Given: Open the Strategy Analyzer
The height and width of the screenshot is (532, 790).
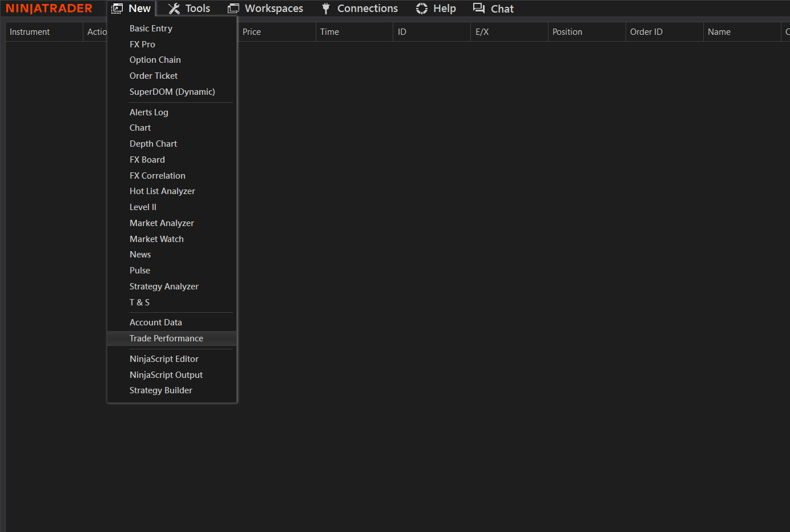Looking at the screenshot, I should [x=164, y=286].
